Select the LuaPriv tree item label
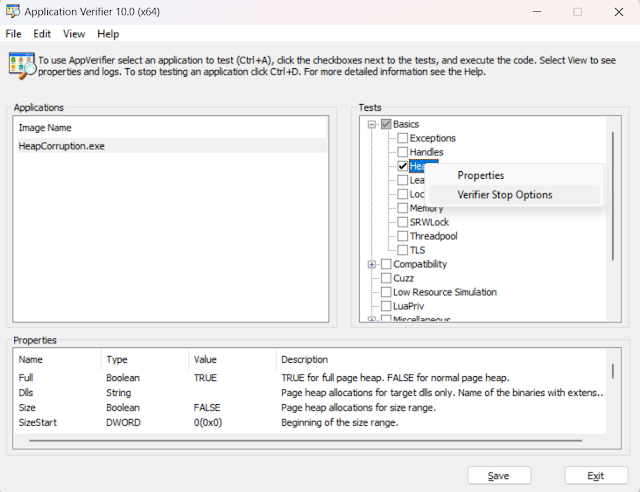 coord(409,306)
